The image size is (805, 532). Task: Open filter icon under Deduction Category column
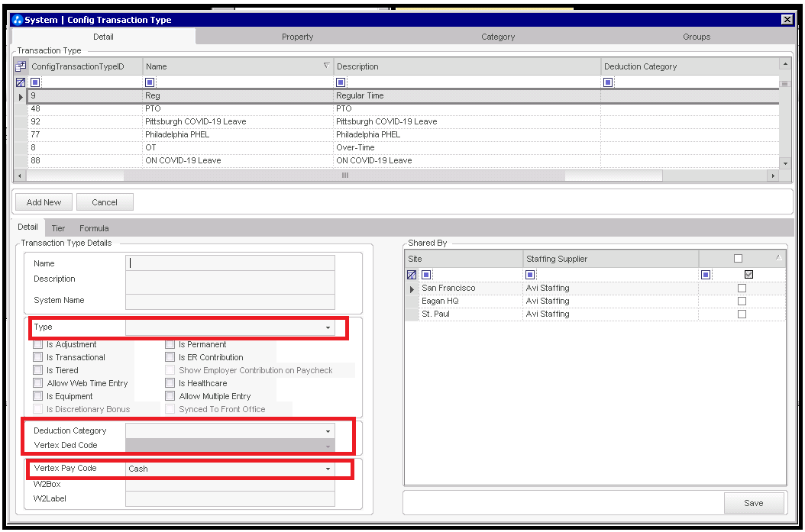click(x=608, y=82)
